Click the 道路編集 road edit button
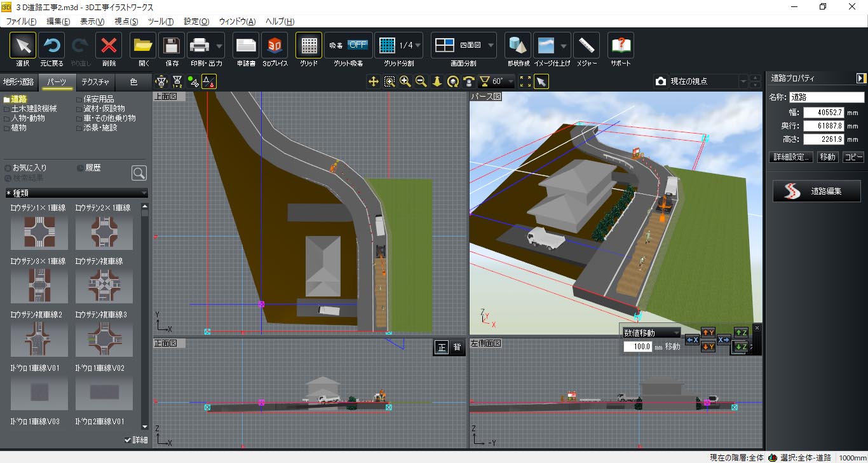The image size is (868, 463). pyautogui.click(x=817, y=191)
